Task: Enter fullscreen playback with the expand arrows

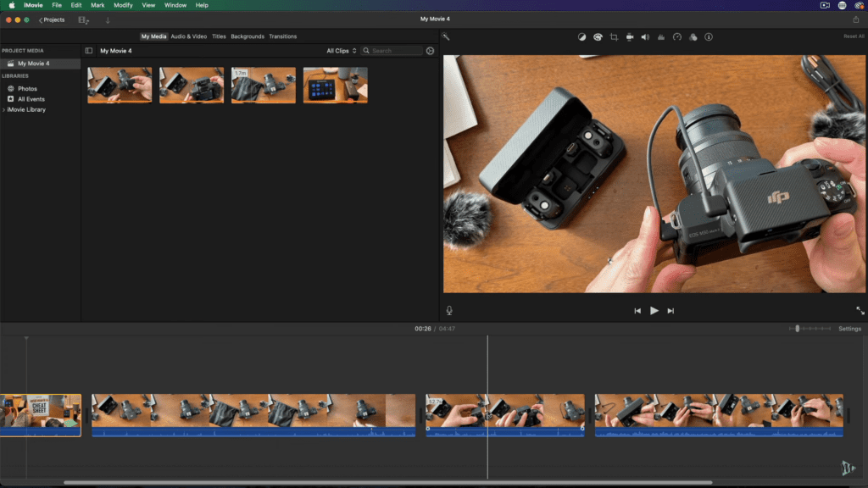Action: coord(860,311)
